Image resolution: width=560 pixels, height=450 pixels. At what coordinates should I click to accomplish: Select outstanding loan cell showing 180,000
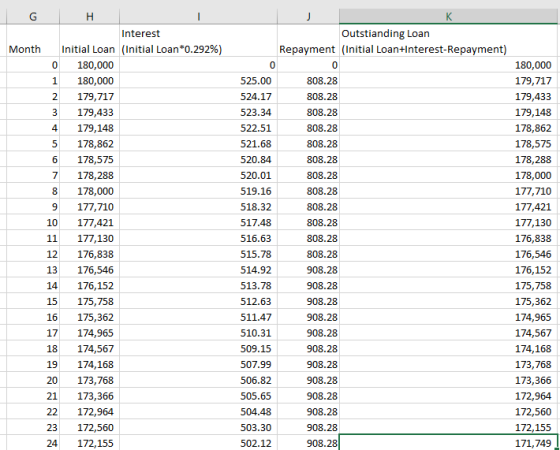point(449,65)
